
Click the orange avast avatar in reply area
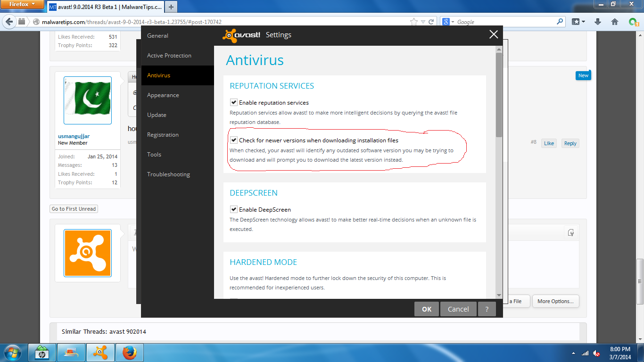(x=88, y=253)
